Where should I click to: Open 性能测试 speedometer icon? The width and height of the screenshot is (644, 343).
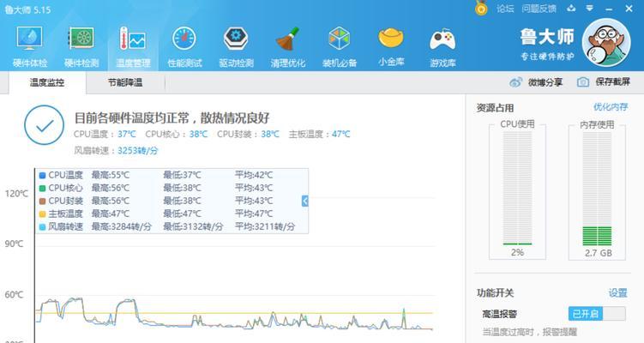tap(184, 39)
